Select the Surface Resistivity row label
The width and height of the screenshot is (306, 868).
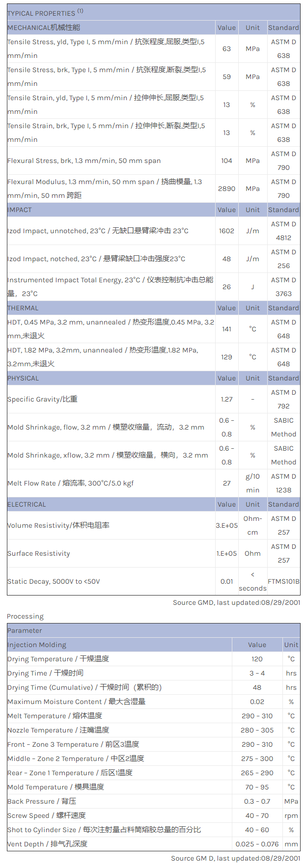[39, 553]
